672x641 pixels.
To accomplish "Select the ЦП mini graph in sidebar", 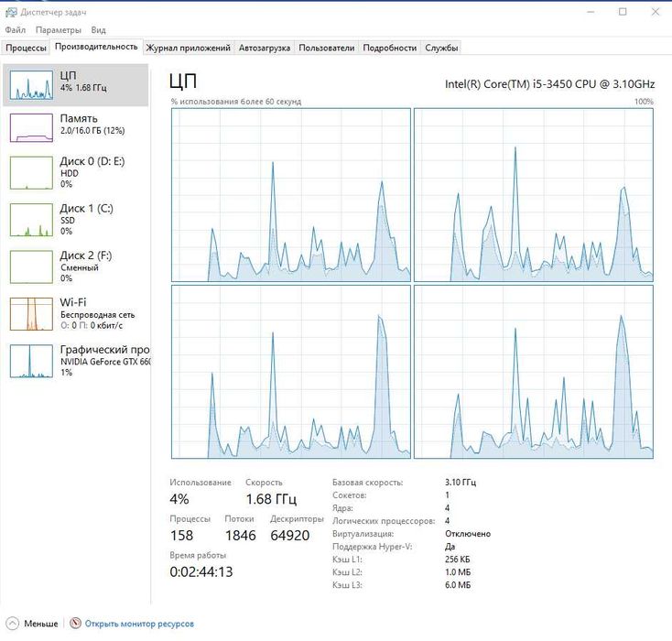I will click(31, 85).
